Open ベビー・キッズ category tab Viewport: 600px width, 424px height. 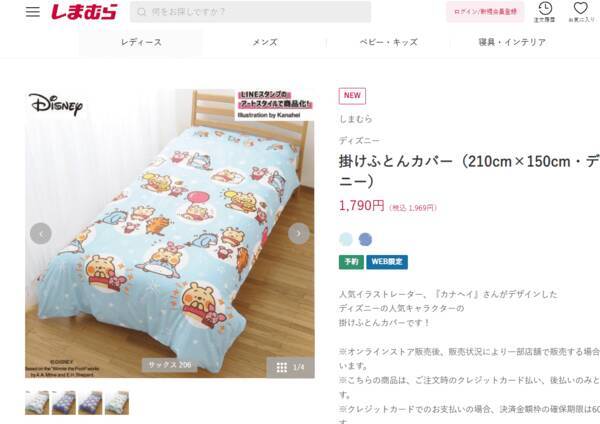tap(388, 42)
